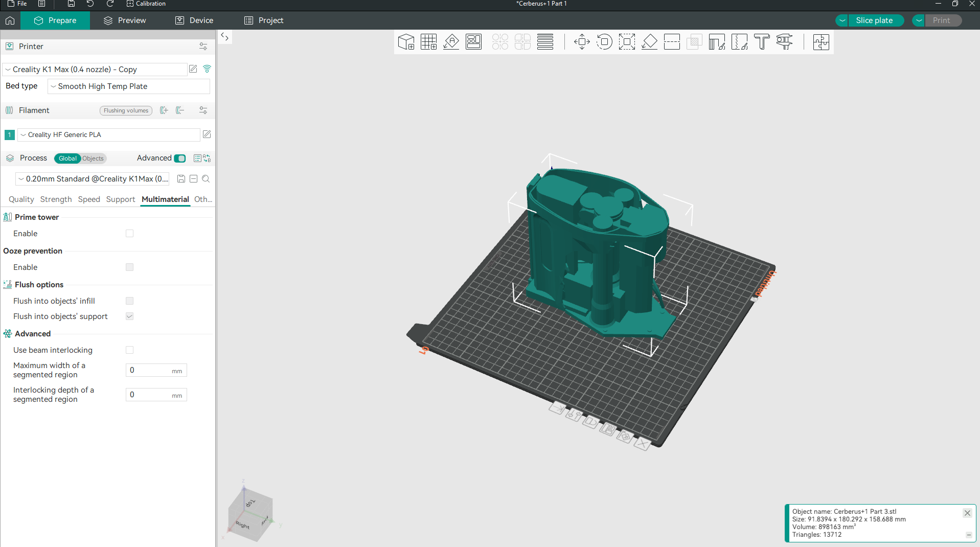
Task: Open the Creality HF Generic PLA filament dropdown
Action: pos(108,135)
